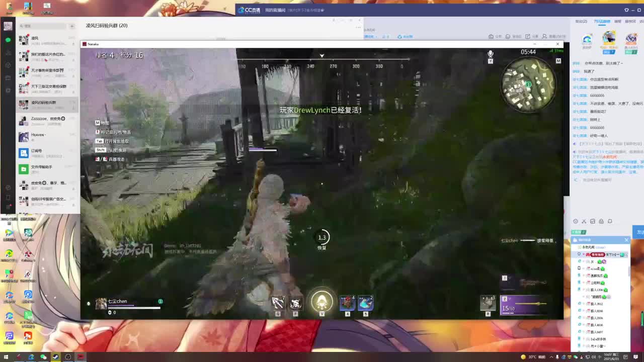Close the blue-header user list panel

point(626,240)
